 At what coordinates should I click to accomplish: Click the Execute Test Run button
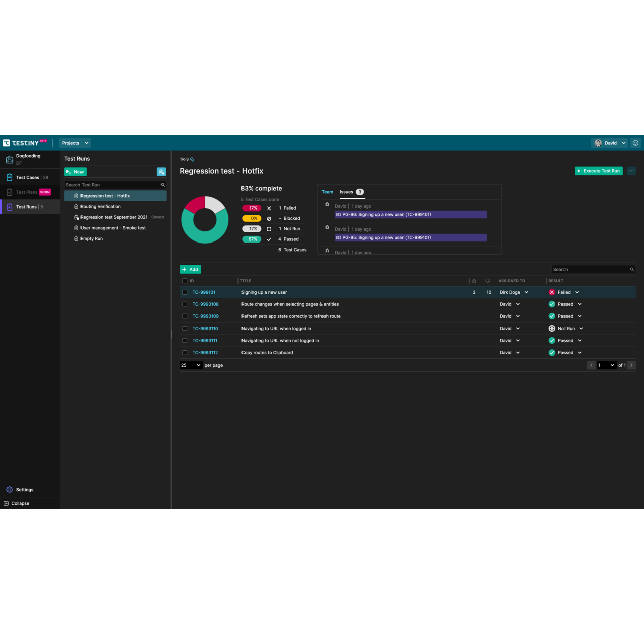pos(598,171)
